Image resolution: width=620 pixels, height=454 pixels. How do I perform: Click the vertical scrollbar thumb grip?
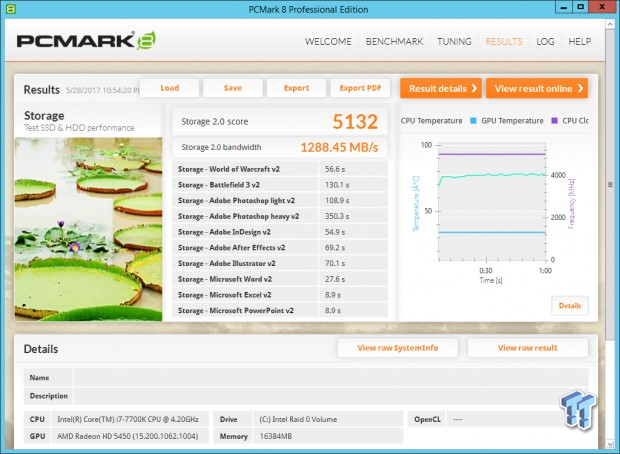tap(610, 185)
